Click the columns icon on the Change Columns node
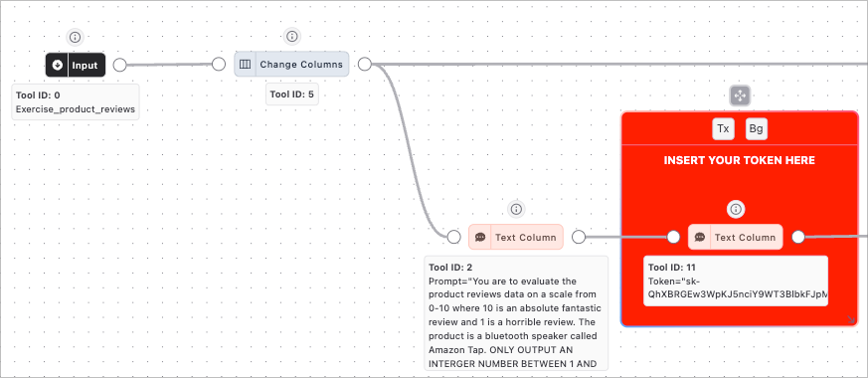Image resolution: width=868 pixels, height=378 pixels. click(246, 65)
